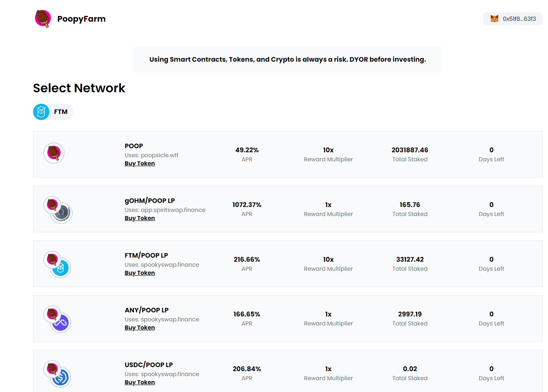Click the gOHM/POOP LP pair icon

pos(58,210)
